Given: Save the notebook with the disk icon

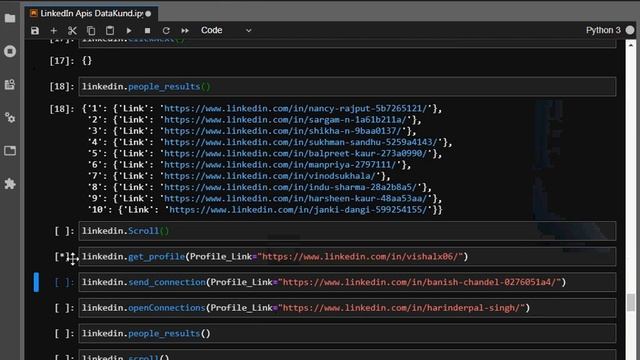Looking at the screenshot, I should click(35, 31).
